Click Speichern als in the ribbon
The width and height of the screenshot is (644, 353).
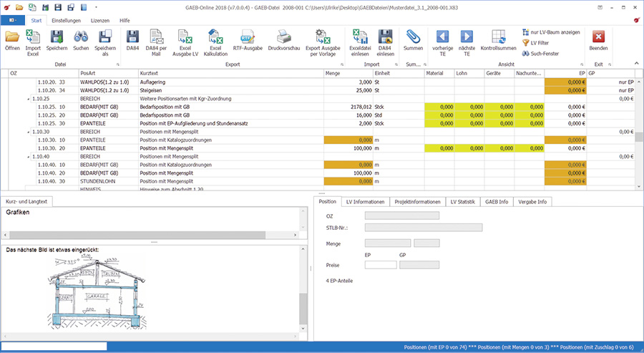105,43
